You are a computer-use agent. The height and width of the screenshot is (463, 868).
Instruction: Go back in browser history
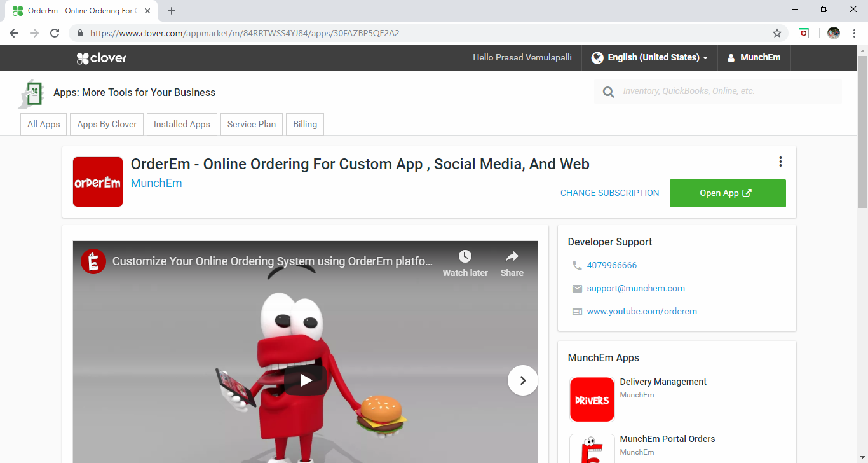coord(14,33)
